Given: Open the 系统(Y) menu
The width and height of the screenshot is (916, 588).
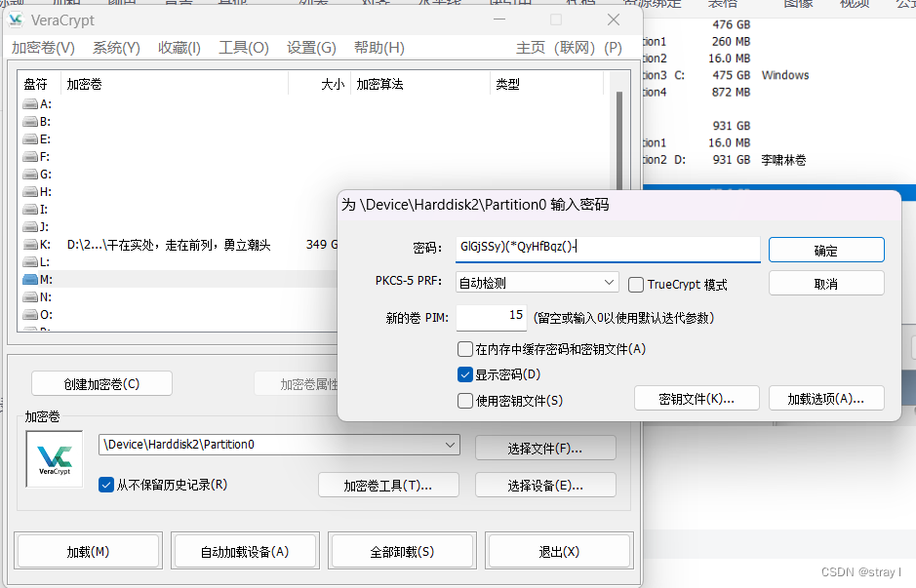Looking at the screenshot, I should [116, 48].
